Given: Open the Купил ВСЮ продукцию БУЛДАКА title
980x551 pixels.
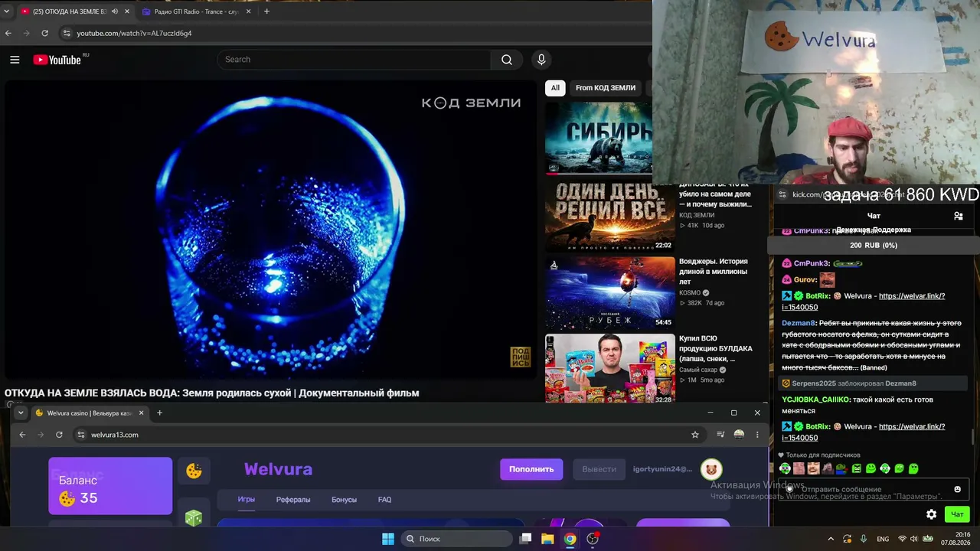Looking at the screenshot, I should 715,348.
